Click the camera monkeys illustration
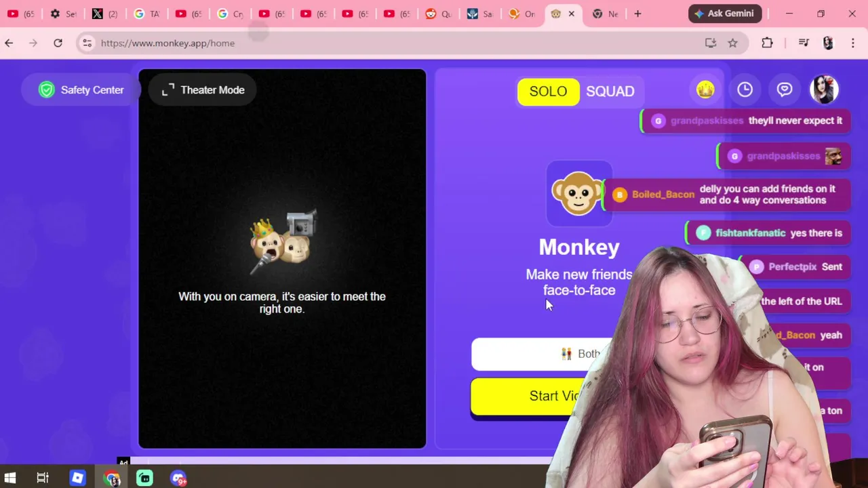The width and height of the screenshot is (868, 488). (283, 242)
